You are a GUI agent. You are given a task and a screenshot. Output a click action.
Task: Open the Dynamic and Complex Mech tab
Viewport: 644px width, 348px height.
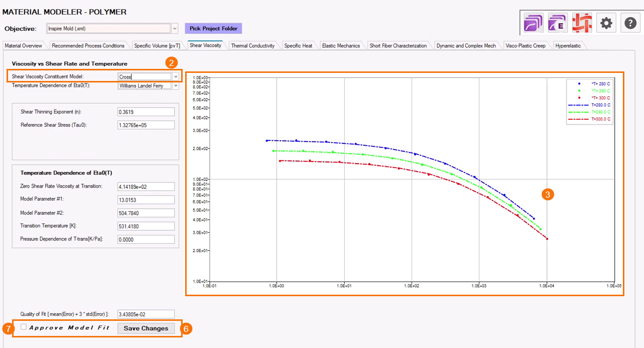[x=466, y=46]
